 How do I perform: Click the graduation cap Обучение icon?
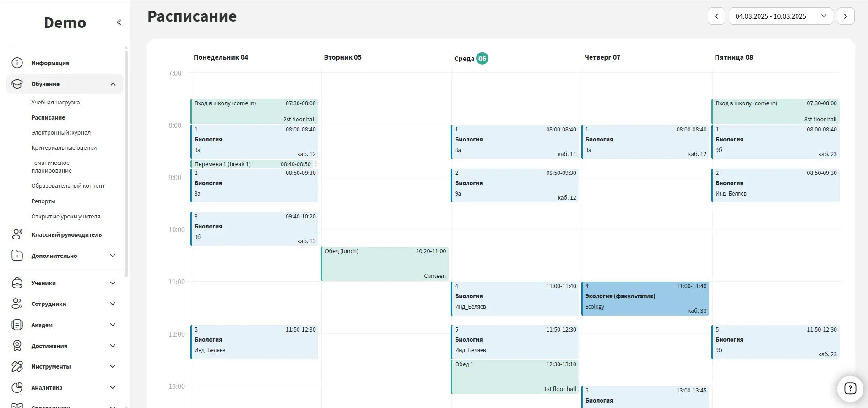17,84
